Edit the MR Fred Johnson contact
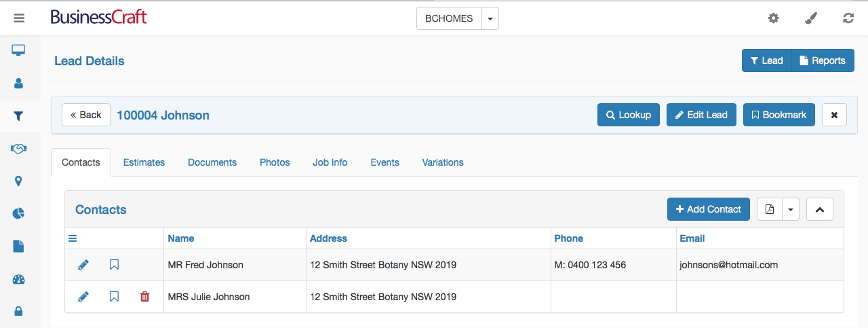Image resolution: width=868 pixels, height=328 pixels. (x=83, y=265)
